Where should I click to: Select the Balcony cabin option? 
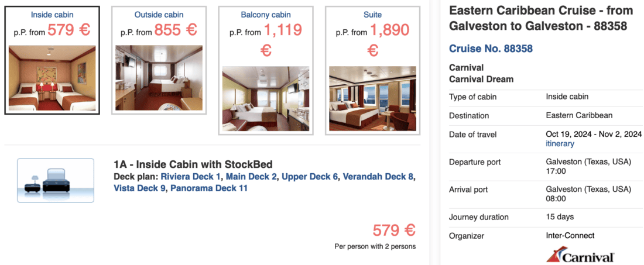pyautogui.click(x=265, y=14)
